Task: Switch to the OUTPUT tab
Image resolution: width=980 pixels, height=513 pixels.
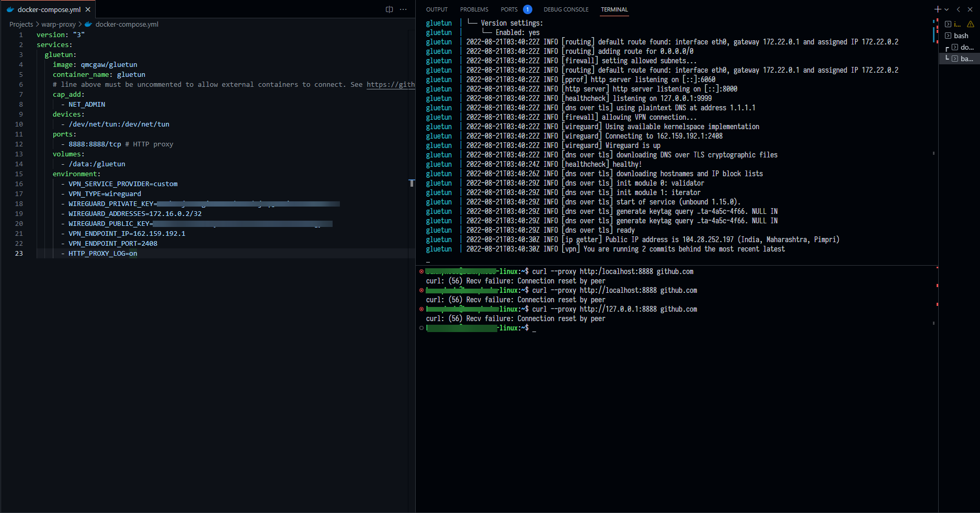Action: [437, 9]
